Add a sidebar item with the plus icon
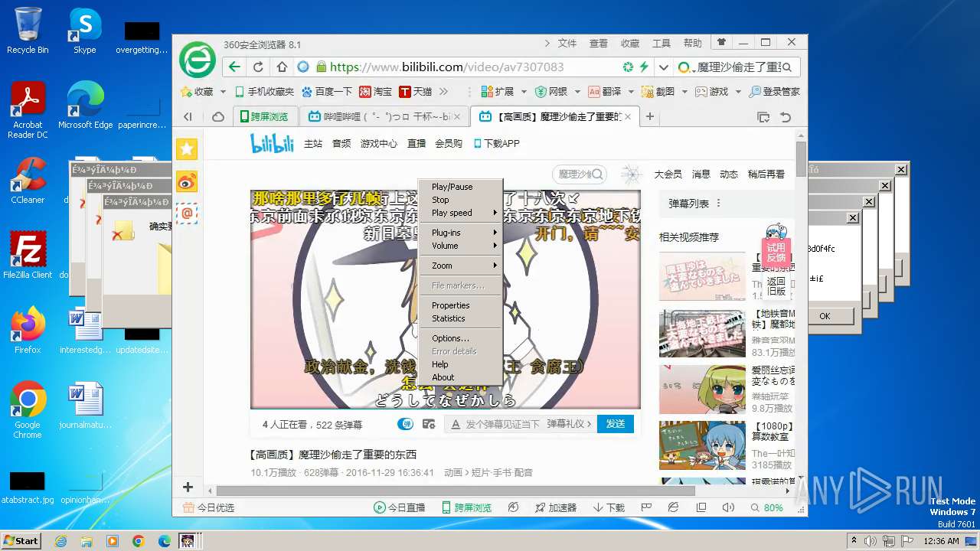This screenshot has width=980, height=551. pyautogui.click(x=188, y=487)
